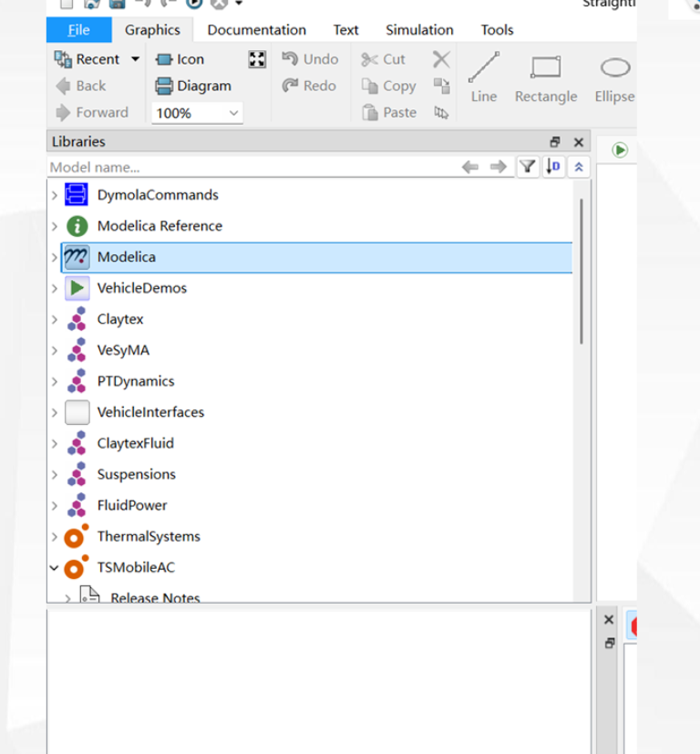Screen dimensions: 700x754
Task: Expand the Claytex library node
Action: pos(55,319)
